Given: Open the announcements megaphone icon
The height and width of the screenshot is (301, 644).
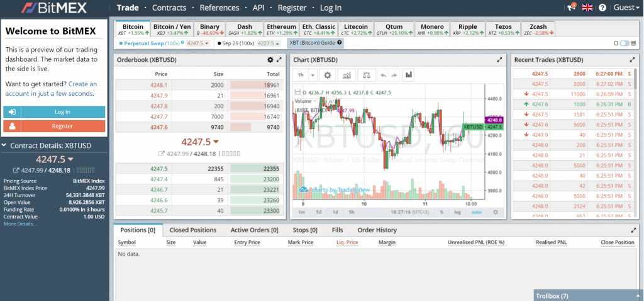Looking at the screenshot, I should point(571,8).
